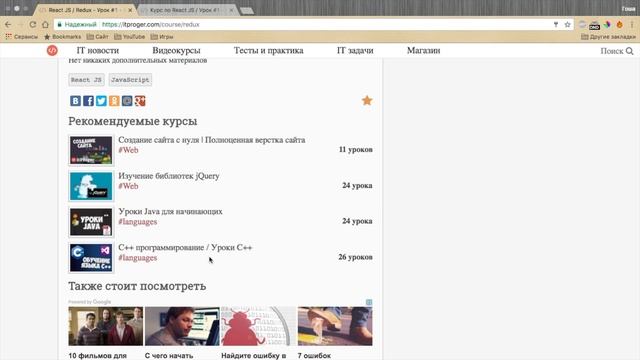The image size is (640, 360).
Task: Open the jQuery course thumbnail
Action: tap(91, 186)
